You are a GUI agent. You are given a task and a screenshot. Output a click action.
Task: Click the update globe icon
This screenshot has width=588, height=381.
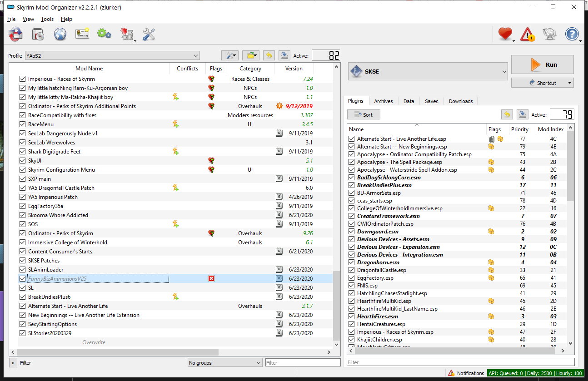pyautogui.click(x=550, y=34)
